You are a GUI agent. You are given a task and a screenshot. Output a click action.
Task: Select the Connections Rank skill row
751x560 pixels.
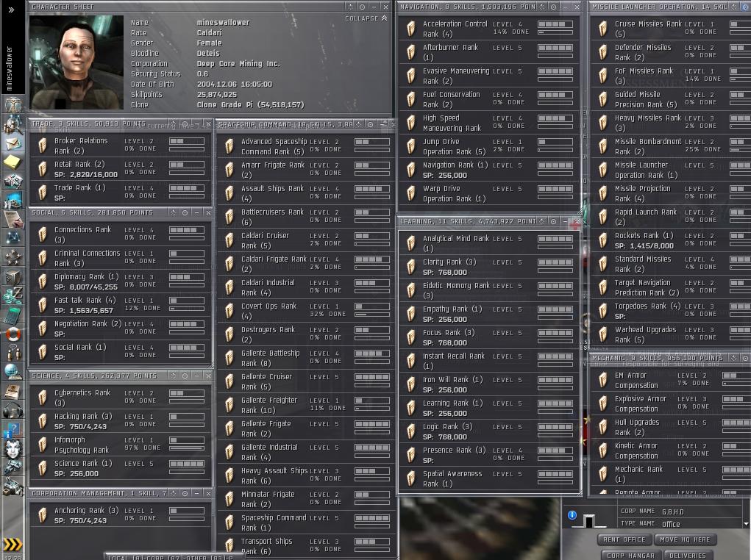121,234
